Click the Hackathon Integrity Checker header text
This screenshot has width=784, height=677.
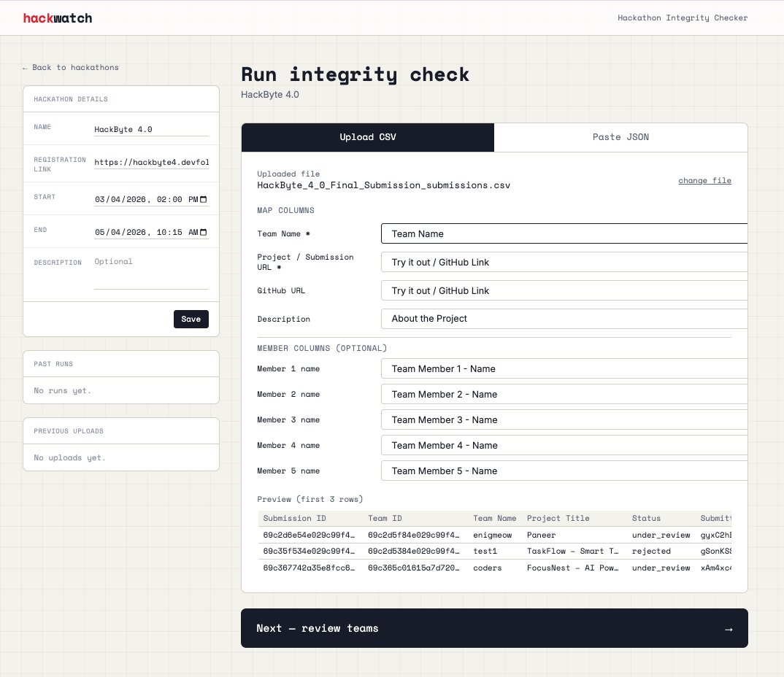(x=683, y=18)
